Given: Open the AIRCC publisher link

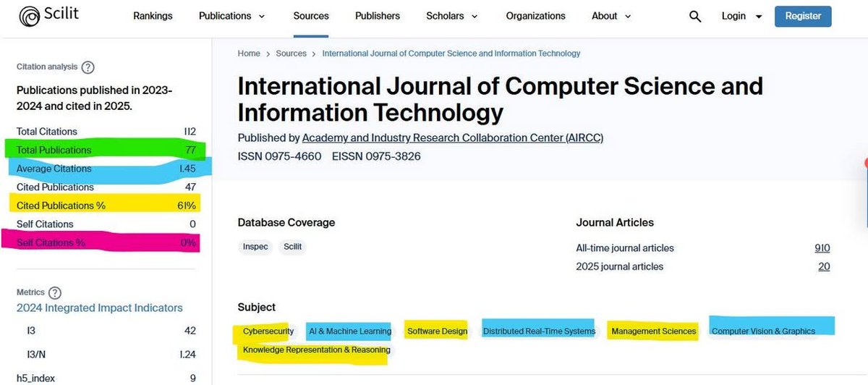Looking at the screenshot, I should tap(452, 137).
